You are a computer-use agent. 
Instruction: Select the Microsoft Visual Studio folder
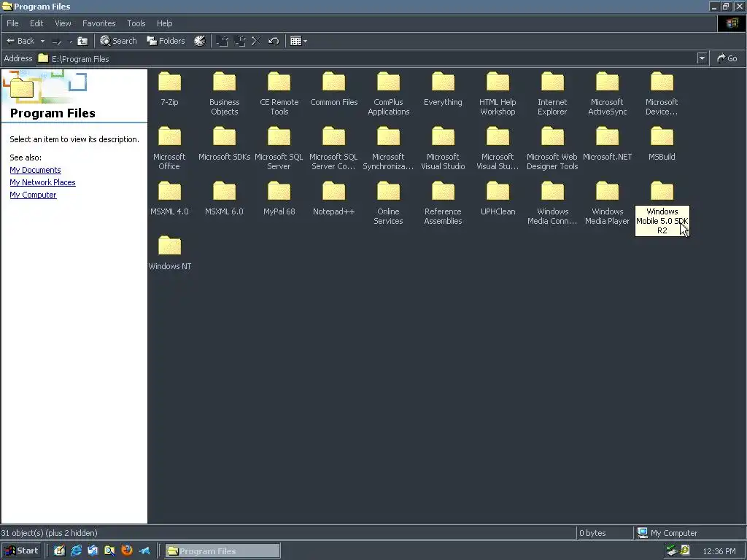tap(443, 148)
